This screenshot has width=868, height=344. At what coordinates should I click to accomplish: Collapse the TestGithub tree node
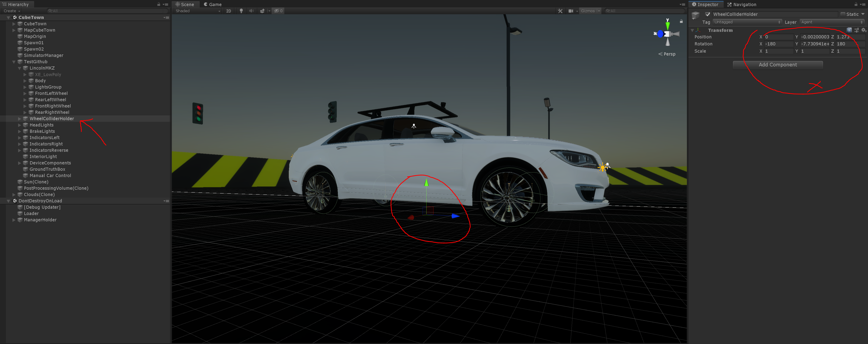coord(14,62)
